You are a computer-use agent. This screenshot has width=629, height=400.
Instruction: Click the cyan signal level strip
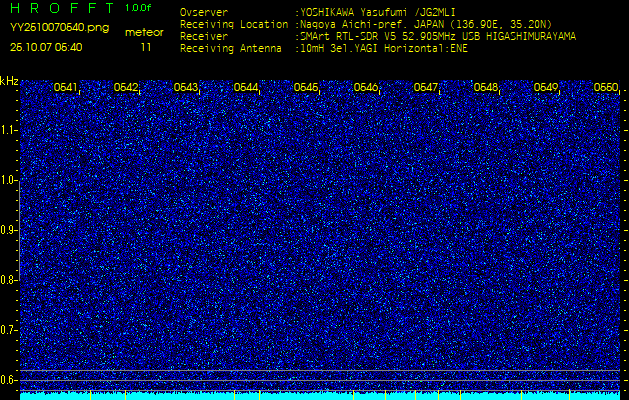pos(320,396)
